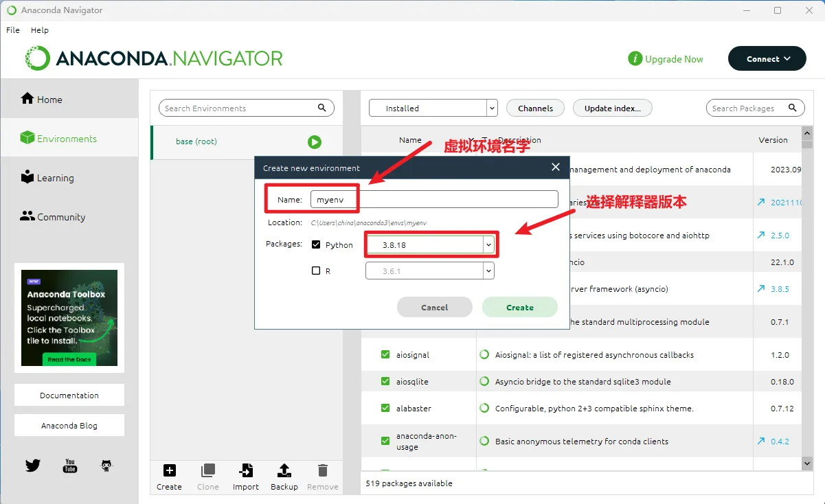Screen dimensions: 825x504
Task: Click the status circle icon for aiosignal
Action: coord(484,354)
